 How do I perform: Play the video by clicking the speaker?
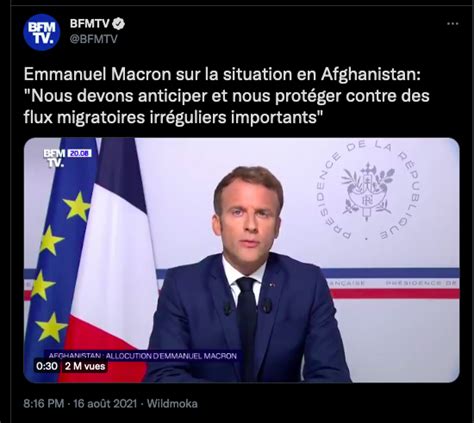[249, 273]
